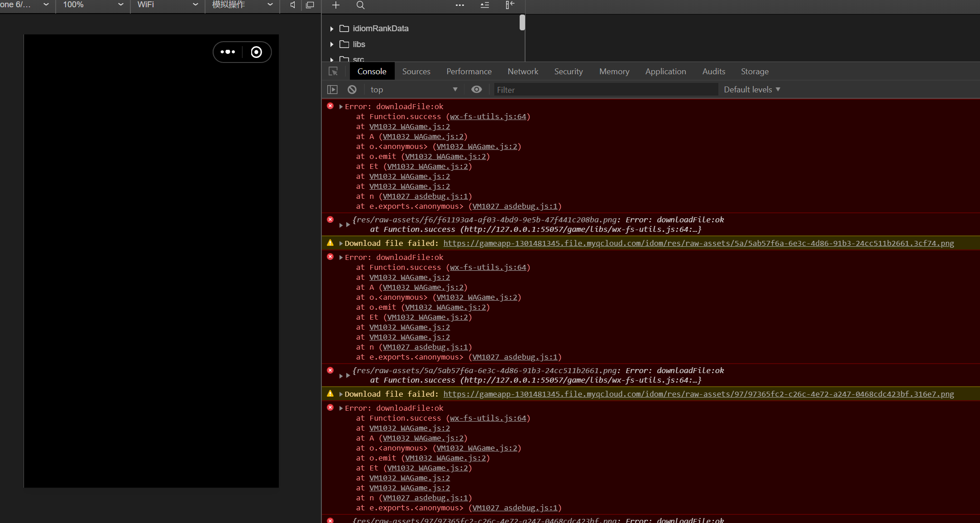The width and height of the screenshot is (980, 523).
Task: Toggle the live expression eye icon
Action: click(476, 90)
